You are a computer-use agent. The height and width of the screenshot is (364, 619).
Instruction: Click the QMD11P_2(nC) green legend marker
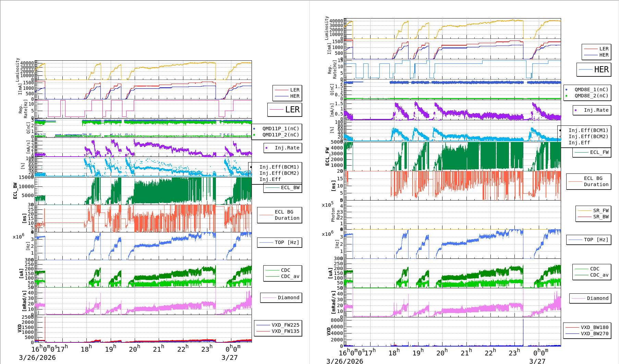pos(254,135)
